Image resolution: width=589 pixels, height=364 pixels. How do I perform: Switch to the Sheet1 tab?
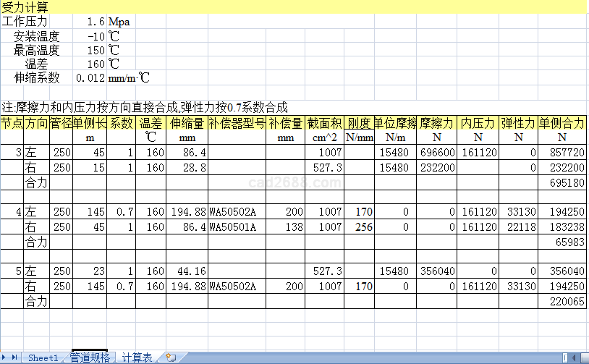point(43,357)
